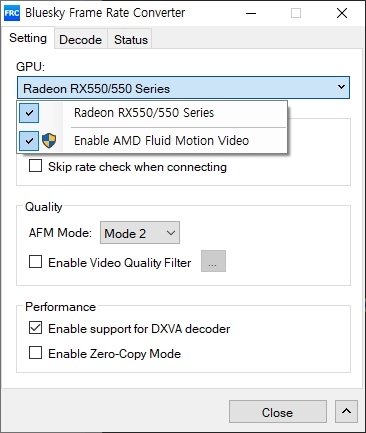Click the up-arrow collapse button next to Close
The height and width of the screenshot is (433, 366).
346,411
